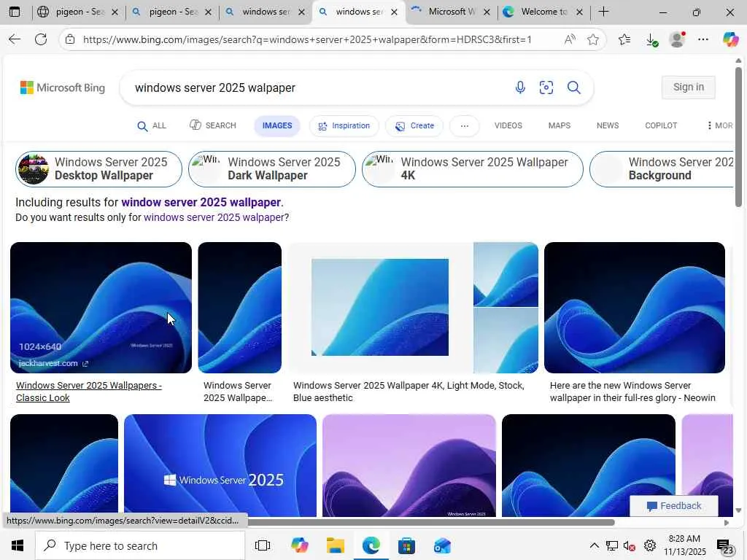747x560 pixels.
Task: Choose Dark Wallpaper suggestion chip
Action: coord(271,168)
